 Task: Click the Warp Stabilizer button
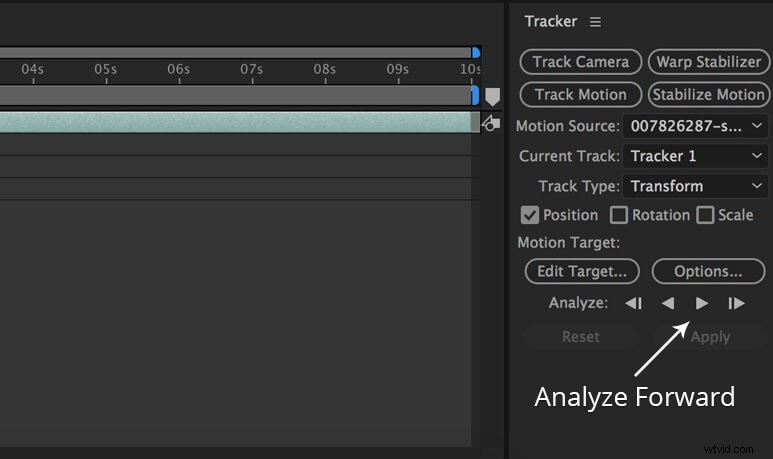tap(709, 62)
